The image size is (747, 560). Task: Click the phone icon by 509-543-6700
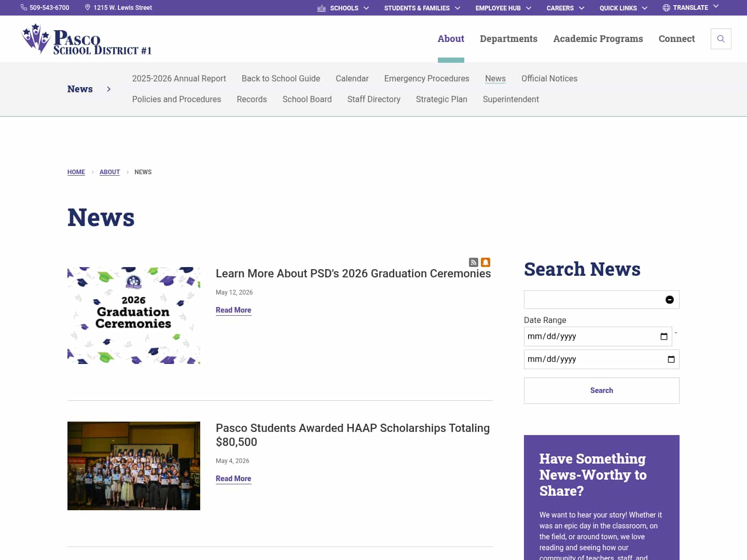[24, 7]
